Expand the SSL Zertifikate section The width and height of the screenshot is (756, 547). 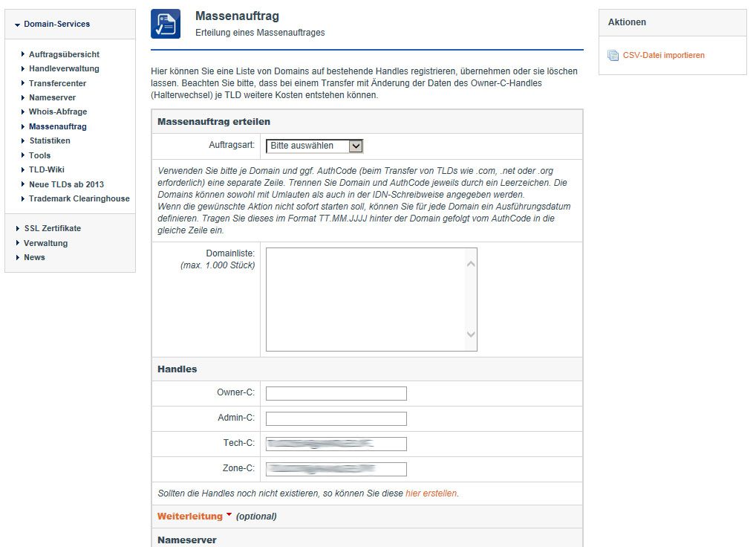[52, 229]
